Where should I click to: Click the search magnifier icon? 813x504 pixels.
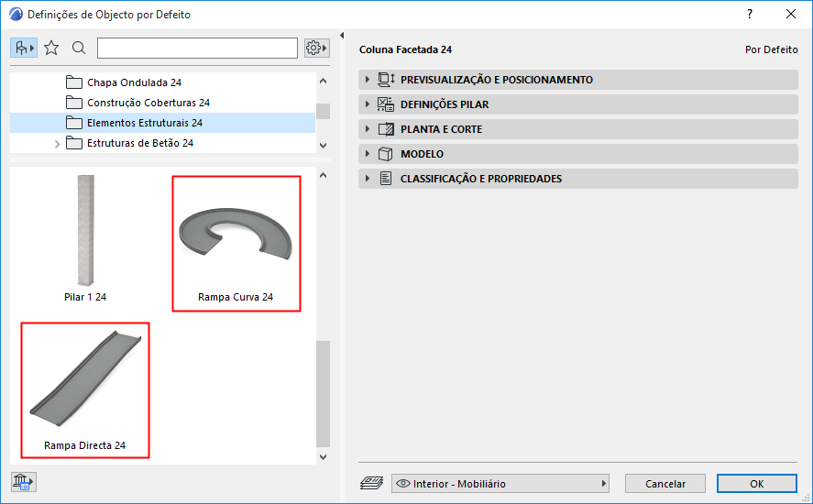click(x=79, y=48)
